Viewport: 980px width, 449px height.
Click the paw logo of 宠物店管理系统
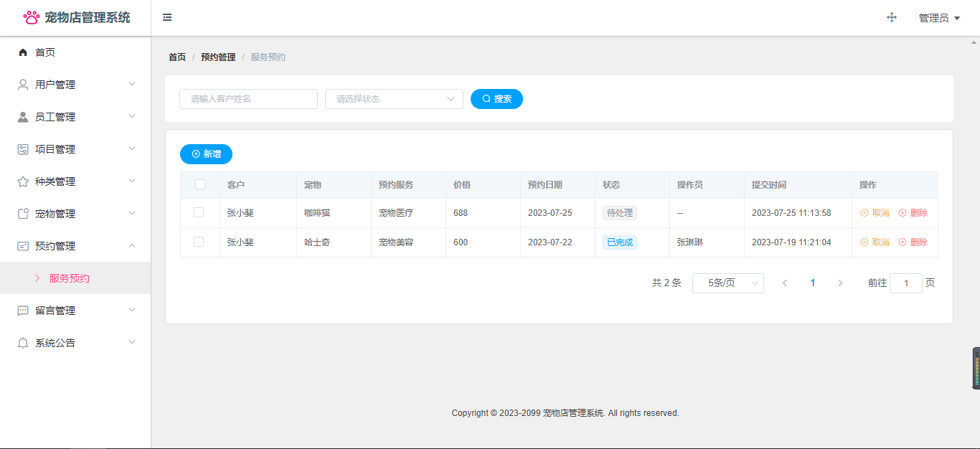pyautogui.click(x=32, y=18)
